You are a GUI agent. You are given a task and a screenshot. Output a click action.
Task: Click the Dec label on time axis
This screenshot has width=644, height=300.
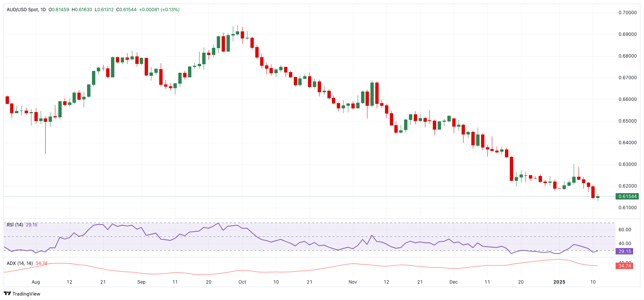coord(453,282)
